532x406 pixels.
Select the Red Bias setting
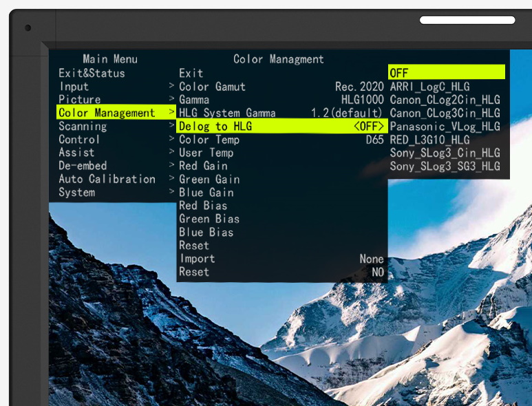point(203,206)
